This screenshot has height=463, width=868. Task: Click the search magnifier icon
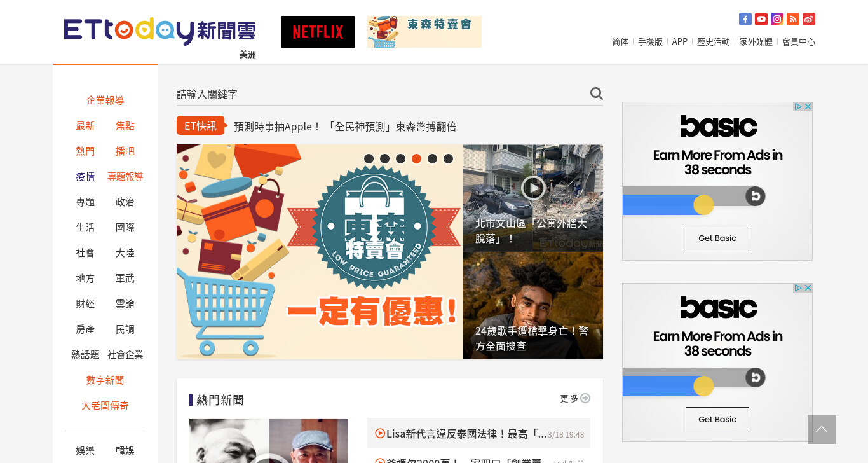pyautogui.click(x=596, y=93)
